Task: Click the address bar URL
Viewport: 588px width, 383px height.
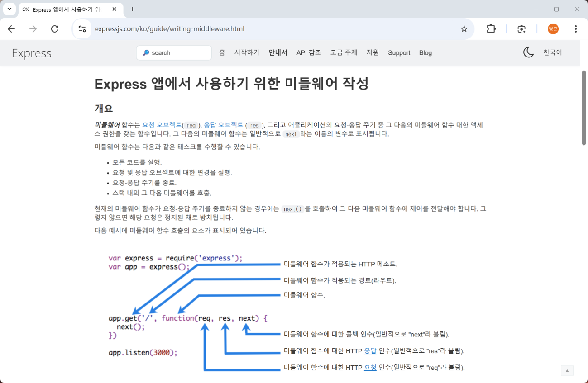Action: tap(169, 29)
